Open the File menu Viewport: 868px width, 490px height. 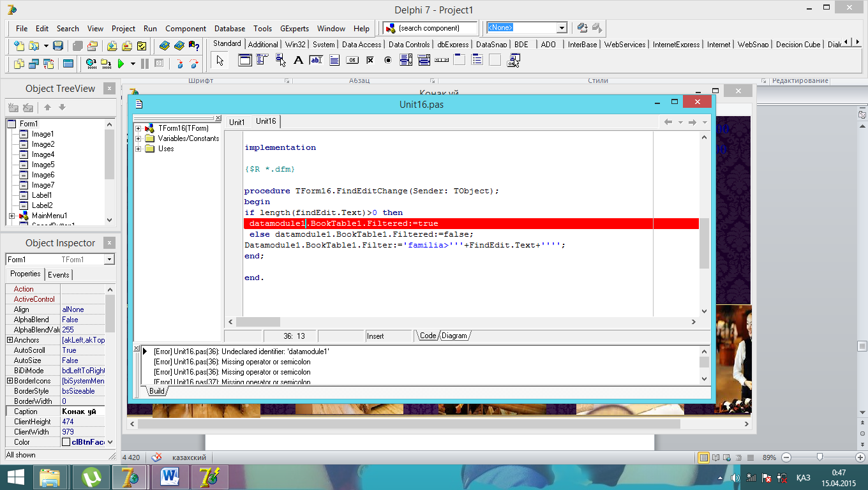(x=22, y=28)
